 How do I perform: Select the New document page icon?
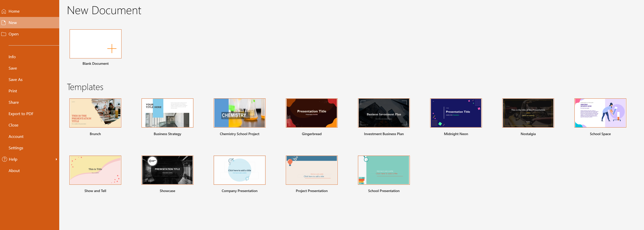pos(4,23)
